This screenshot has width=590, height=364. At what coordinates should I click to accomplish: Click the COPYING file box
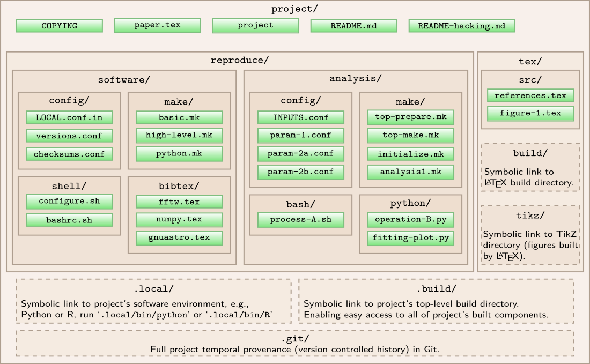click(x=59, y=26)
